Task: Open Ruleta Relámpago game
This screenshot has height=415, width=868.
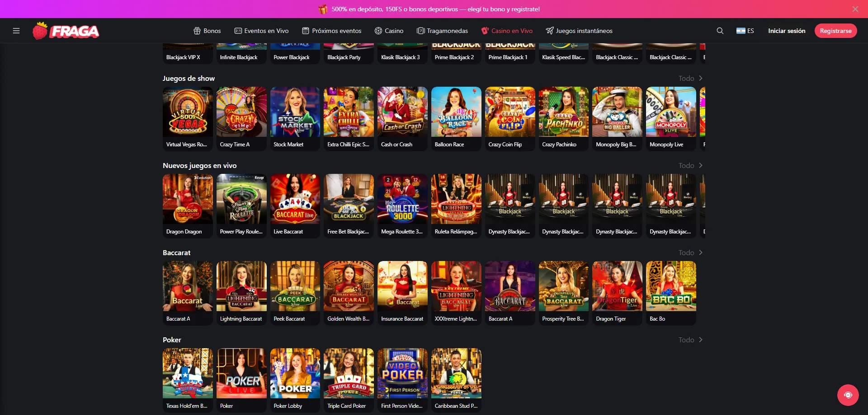Action: [x=456, y=206]
